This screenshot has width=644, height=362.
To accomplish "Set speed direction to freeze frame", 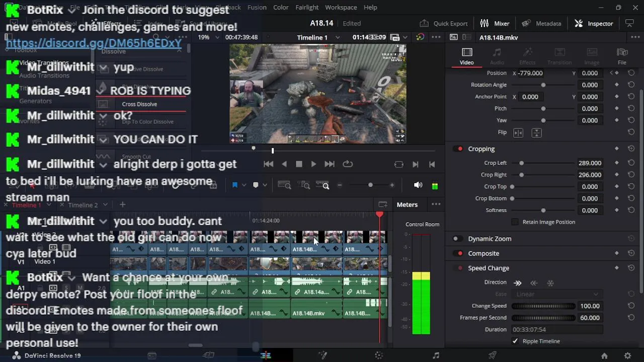I will (x=550, y=283).
